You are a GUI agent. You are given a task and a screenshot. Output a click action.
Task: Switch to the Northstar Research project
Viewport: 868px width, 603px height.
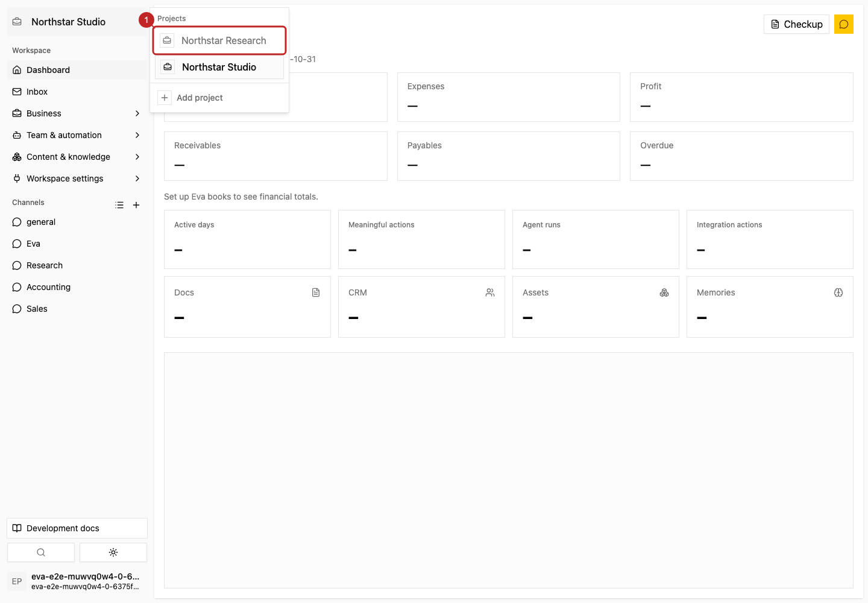pos(219,40)
